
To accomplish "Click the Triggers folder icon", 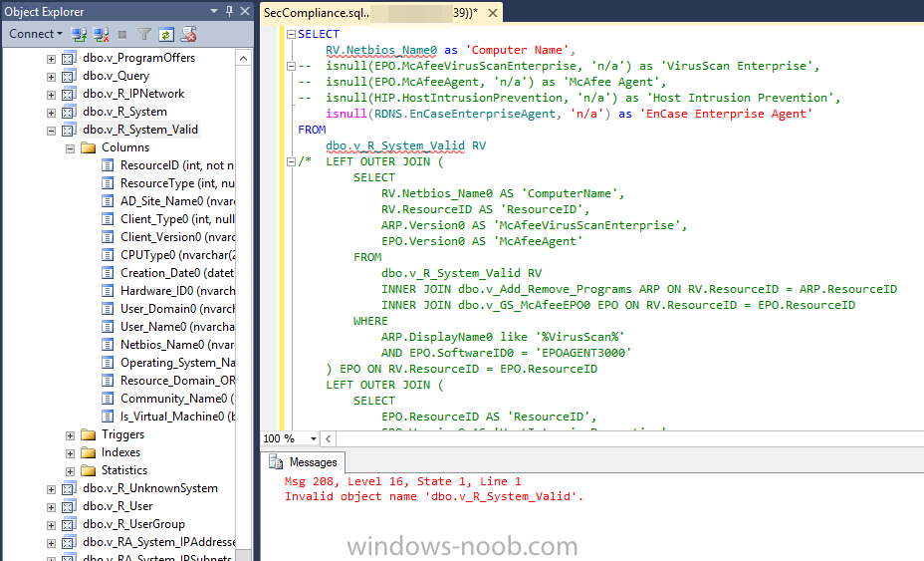I will 89,434.
